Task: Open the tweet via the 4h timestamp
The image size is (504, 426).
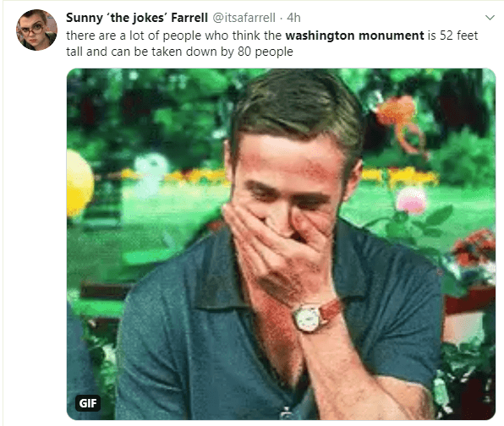Action: [x=293, y=18]
